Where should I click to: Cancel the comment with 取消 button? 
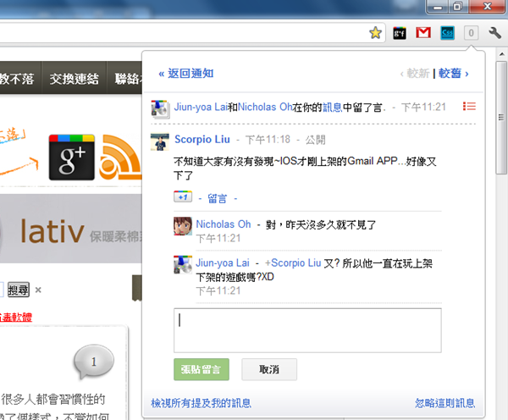coord(269,369)
